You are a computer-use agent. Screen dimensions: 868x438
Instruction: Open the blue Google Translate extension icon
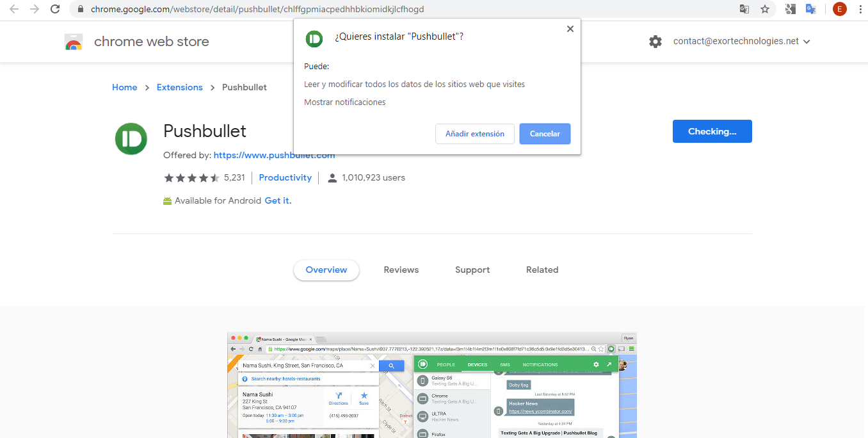click(x=810, y=9)
